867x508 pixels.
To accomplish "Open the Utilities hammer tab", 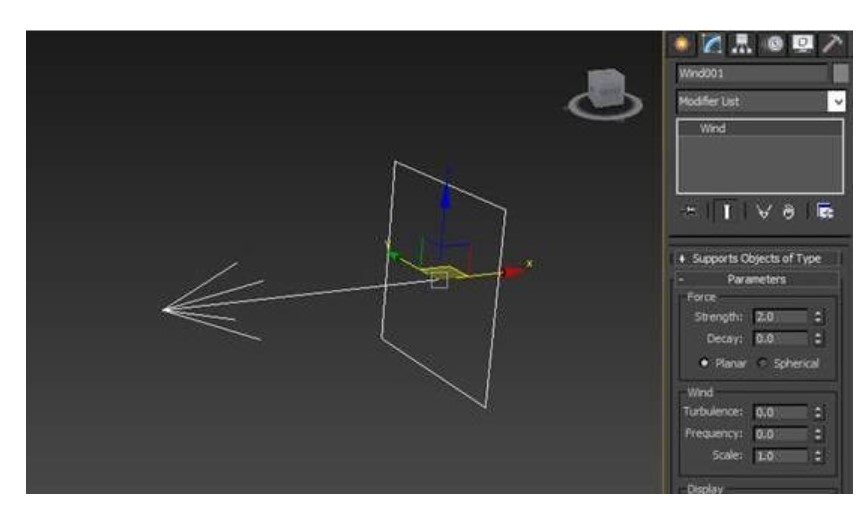I will (x=832, y=44).
